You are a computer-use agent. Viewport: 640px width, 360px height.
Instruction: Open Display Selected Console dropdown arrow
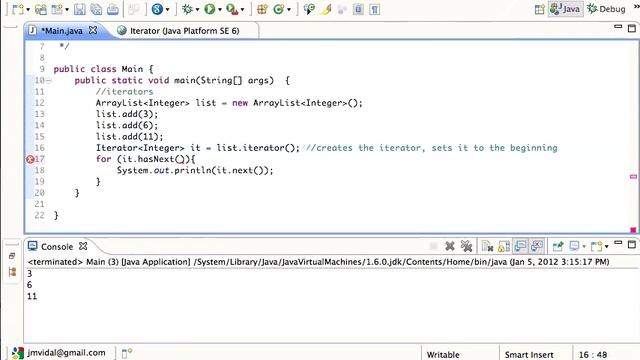coord(584,247)
